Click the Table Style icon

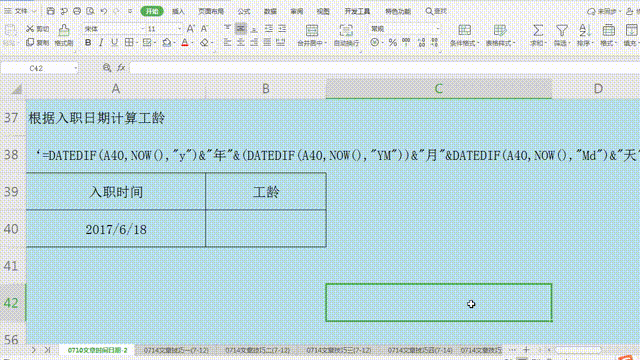[500, 30]
